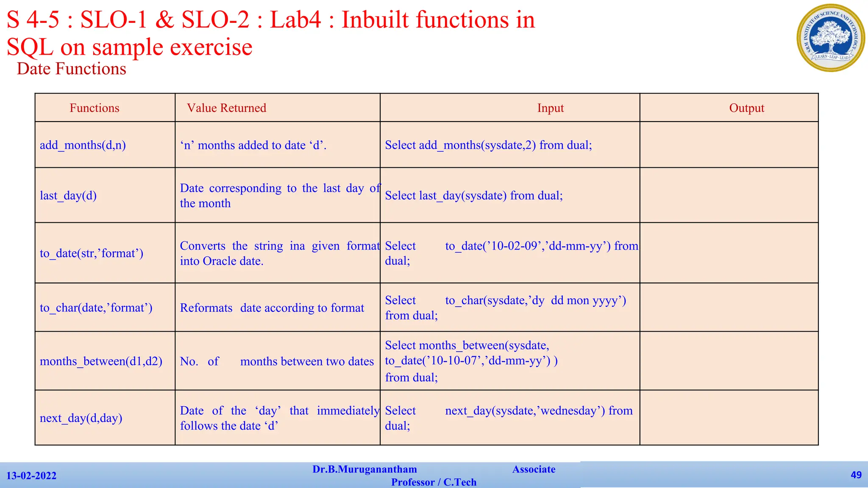Screen dimensions: 868x488
Task: Click the to_char(sysdate,'dy dd mon yyyy') query
Action: click(506, 308)
